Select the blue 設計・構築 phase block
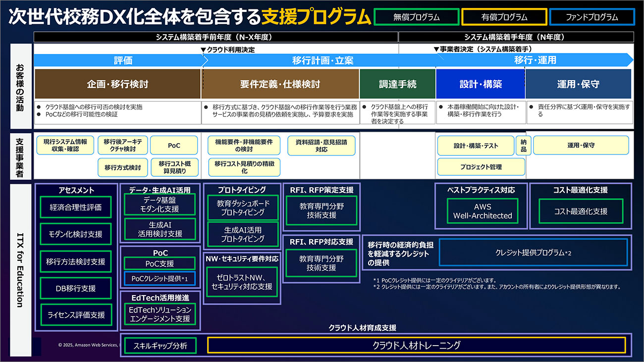Image resolution: width=644 pixels, height=362 pixels. point(480,84)
